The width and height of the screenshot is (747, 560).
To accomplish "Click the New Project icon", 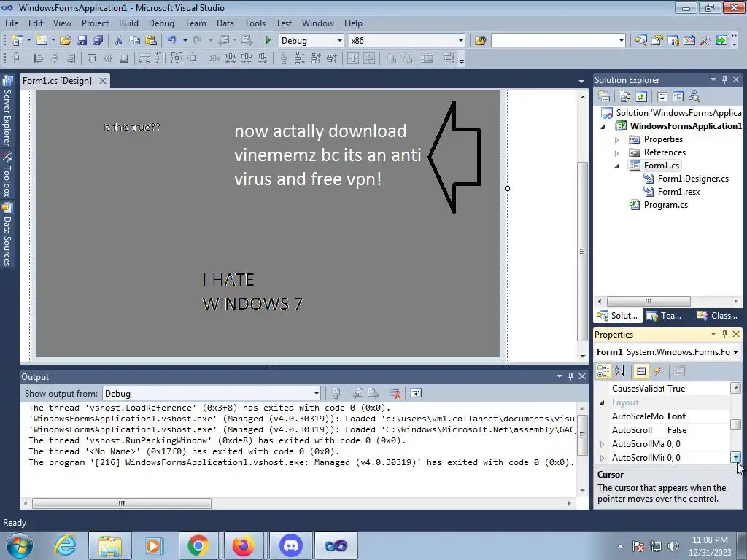I will click(18, 41).
